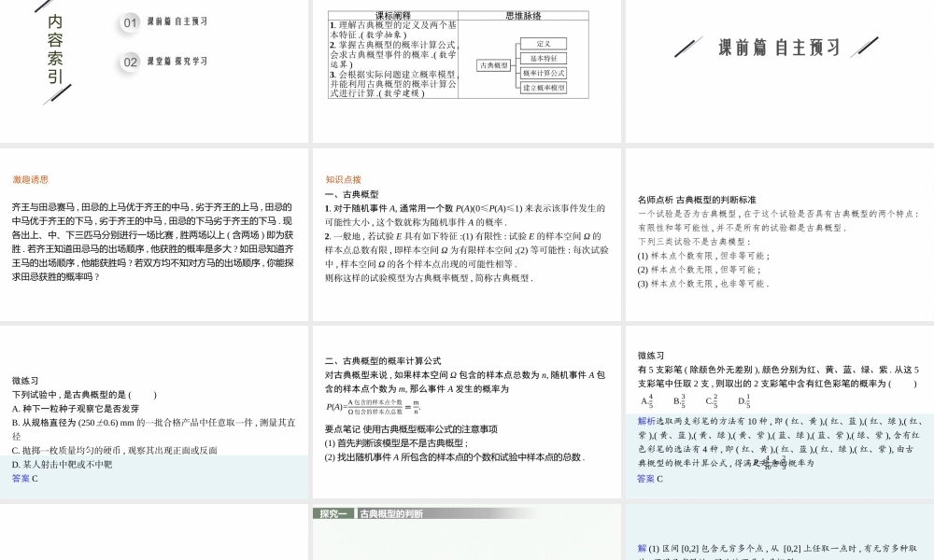
Task: Select the 定义 flowchart node
Action: pyautogui.click(x=543, y=44)
